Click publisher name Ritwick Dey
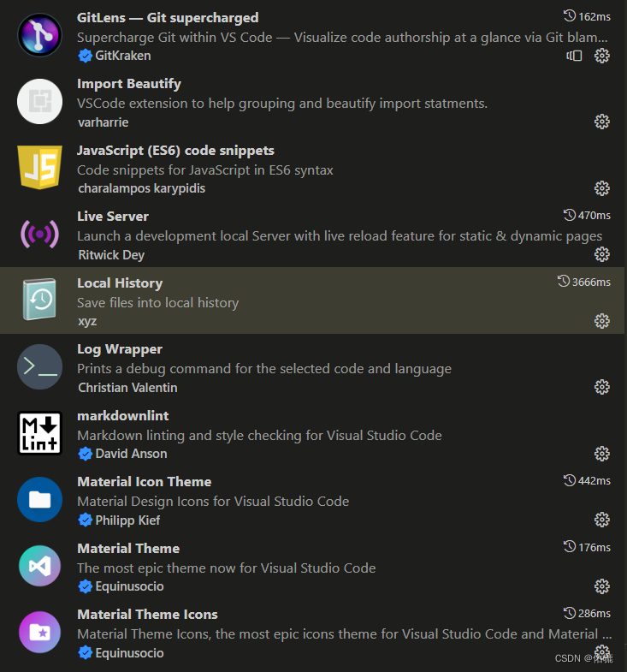This screenshot has width=627, height=672. 111,255
